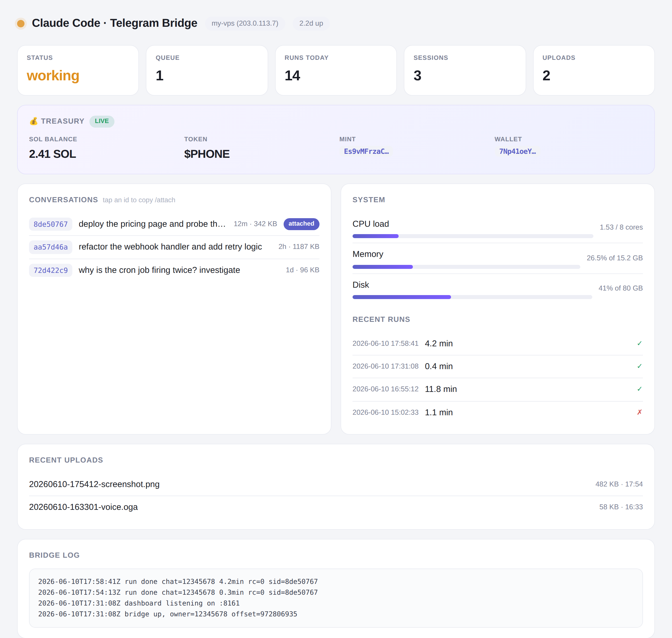Click the 12m · 342 KB conversation meta
The height and width of the screenshot is (638, 672).
click(x=255, y=224)
